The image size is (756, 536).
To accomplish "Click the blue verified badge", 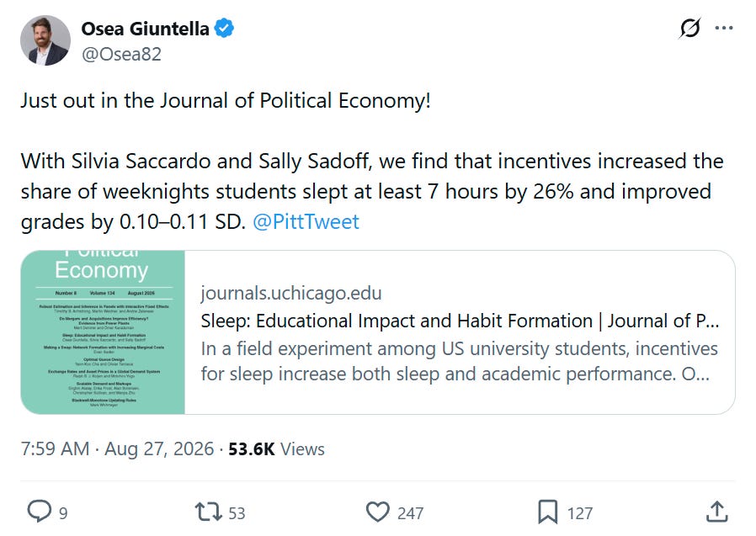I will click(x=224, y=29).
